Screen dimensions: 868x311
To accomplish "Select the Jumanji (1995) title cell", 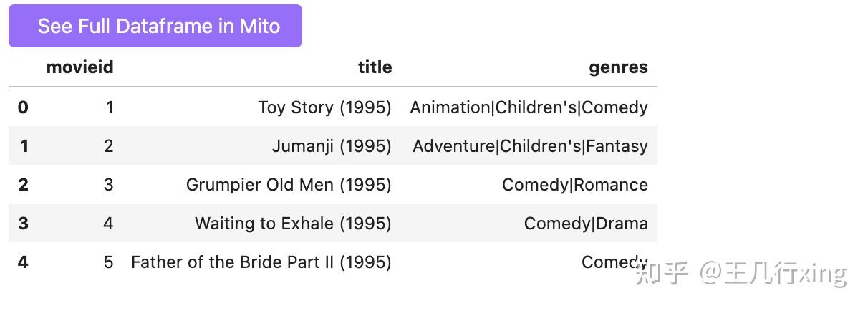I will (x=332, y=146).
